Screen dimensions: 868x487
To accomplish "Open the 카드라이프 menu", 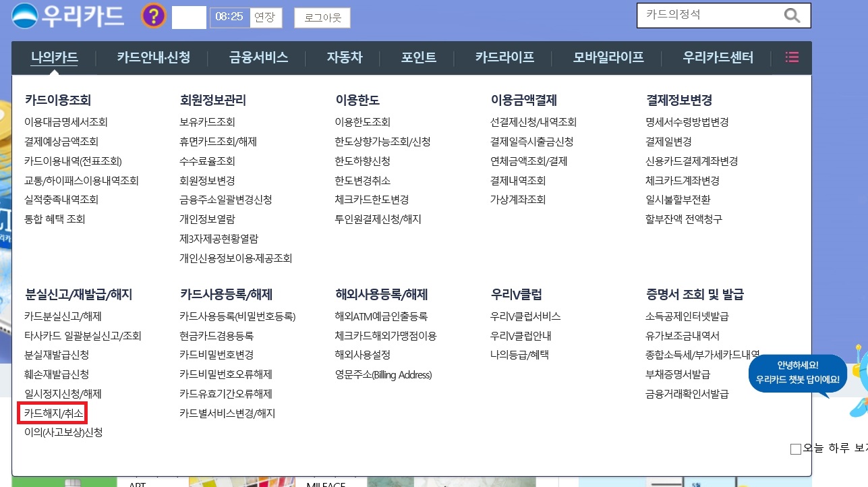I will tap(504, 57).
